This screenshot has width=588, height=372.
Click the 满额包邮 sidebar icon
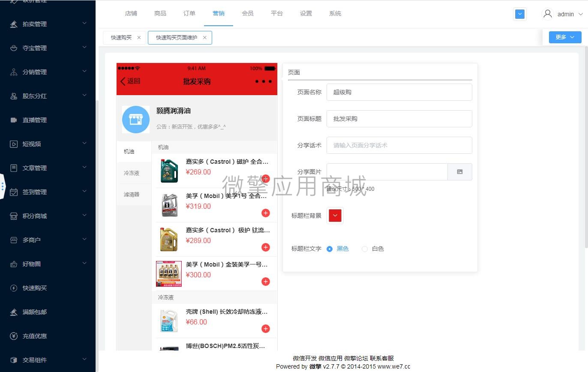(14, 312)
